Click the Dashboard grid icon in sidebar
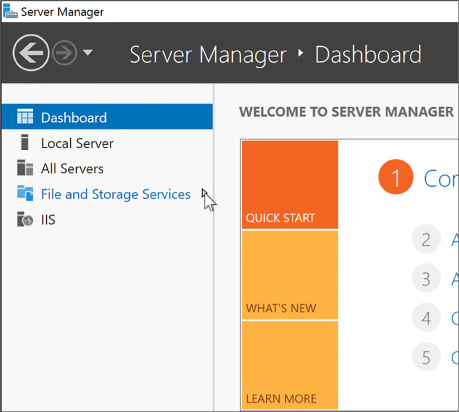This screenshot has height=412, width=459. [25, 117]
